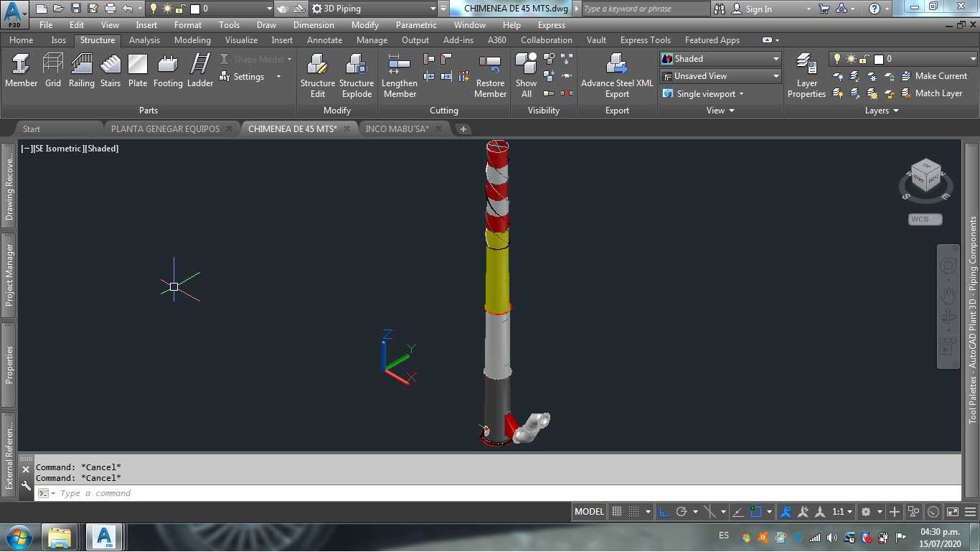
Task: Open Layer Properties manager
Action: coord(807,75)
